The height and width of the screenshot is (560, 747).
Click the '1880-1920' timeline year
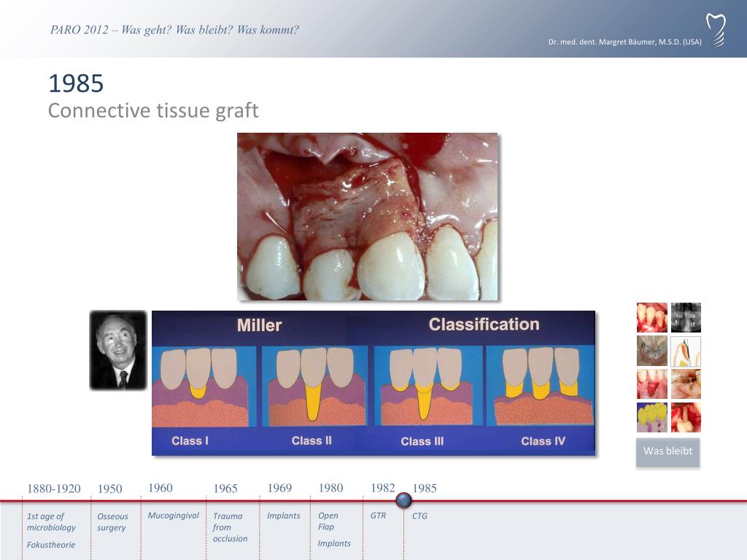coord(54,489)
